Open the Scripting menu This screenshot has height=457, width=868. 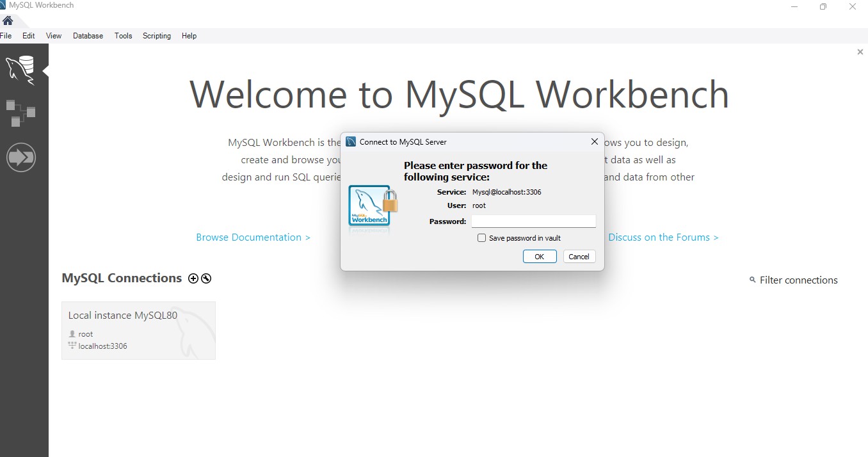tap(157, 36)
